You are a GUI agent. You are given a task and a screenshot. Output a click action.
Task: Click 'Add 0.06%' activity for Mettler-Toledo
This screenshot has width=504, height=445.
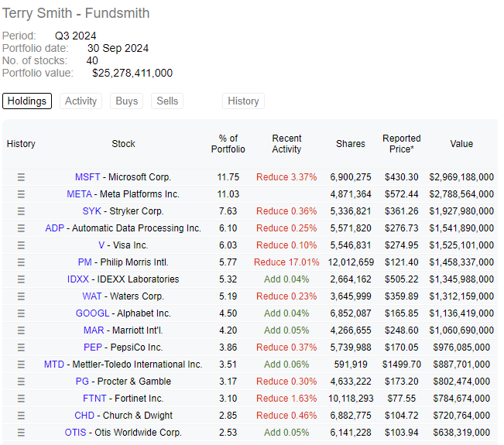click(x=286, y=365)
